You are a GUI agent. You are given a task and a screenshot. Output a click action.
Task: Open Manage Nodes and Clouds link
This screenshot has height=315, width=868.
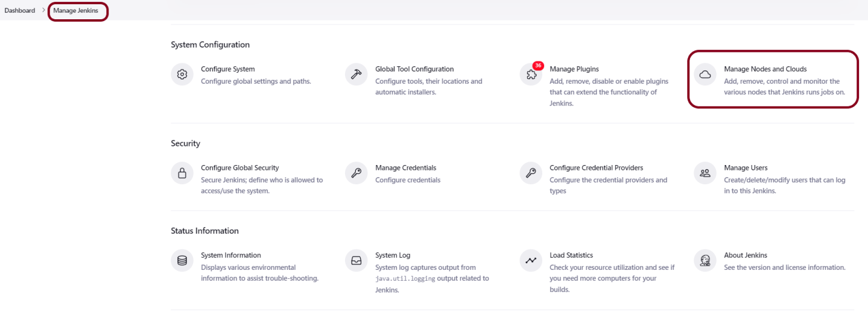coord(765,69)
